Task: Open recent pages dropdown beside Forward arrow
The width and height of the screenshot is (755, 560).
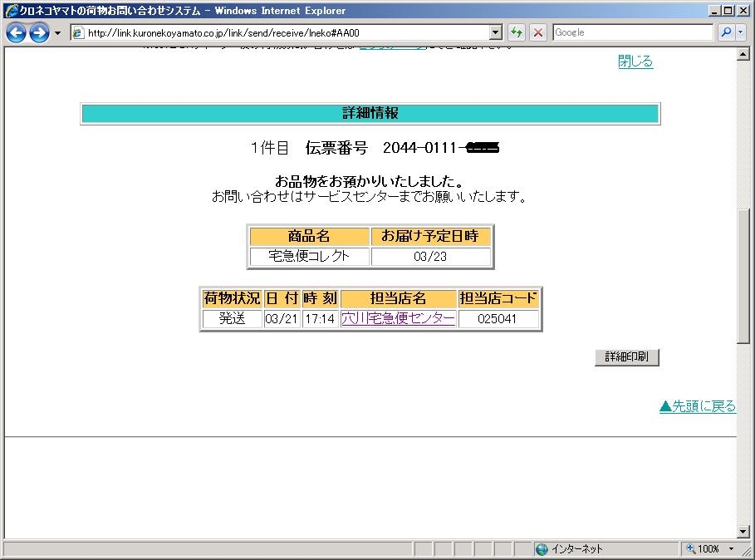Action: click(x=57, y=33)
